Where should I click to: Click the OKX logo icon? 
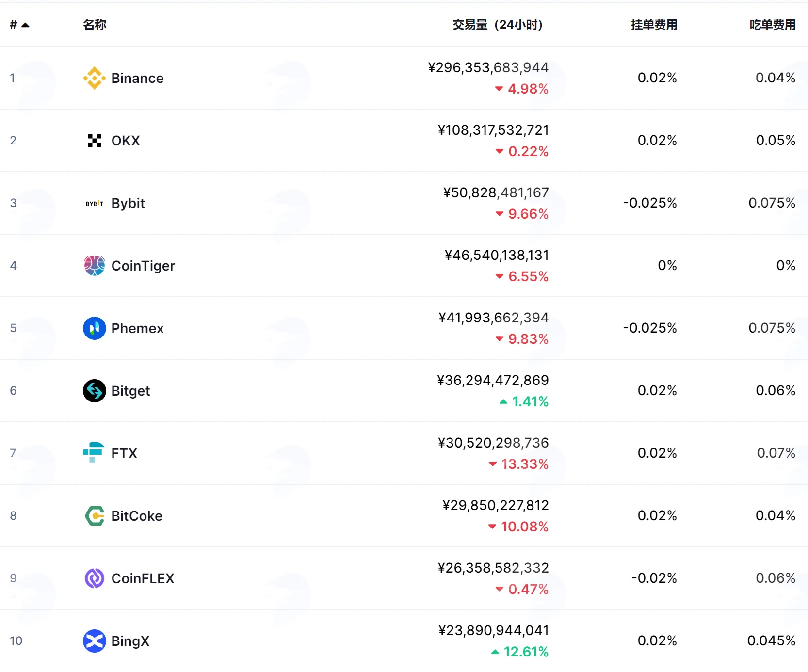click(95, 141)
